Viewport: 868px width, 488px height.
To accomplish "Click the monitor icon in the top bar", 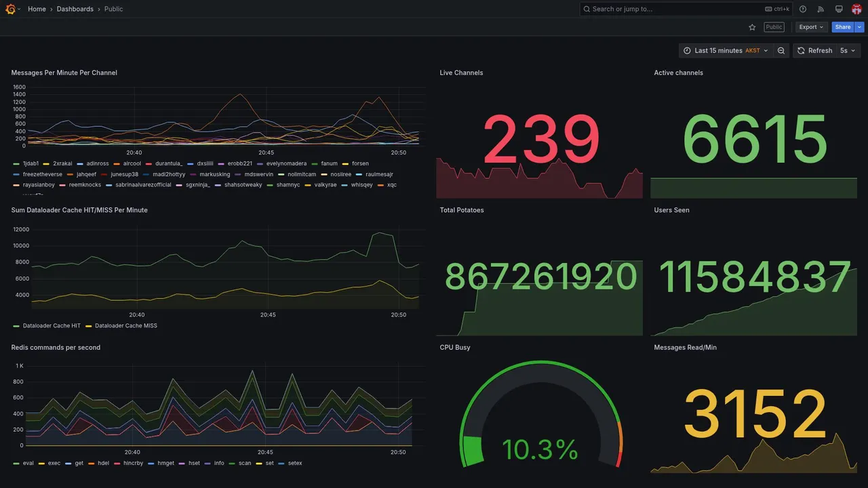I will (x=839, y=9).
